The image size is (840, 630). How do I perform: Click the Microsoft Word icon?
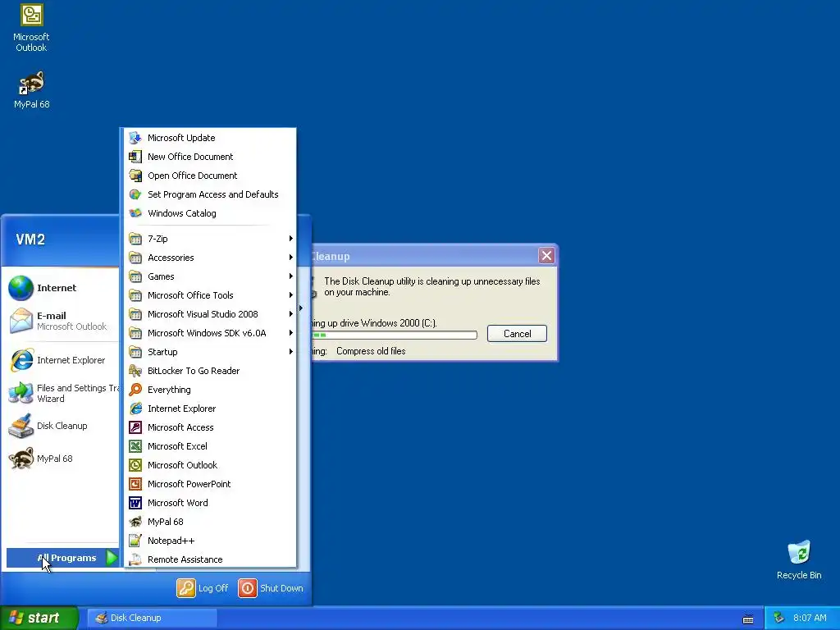point(135,503)
